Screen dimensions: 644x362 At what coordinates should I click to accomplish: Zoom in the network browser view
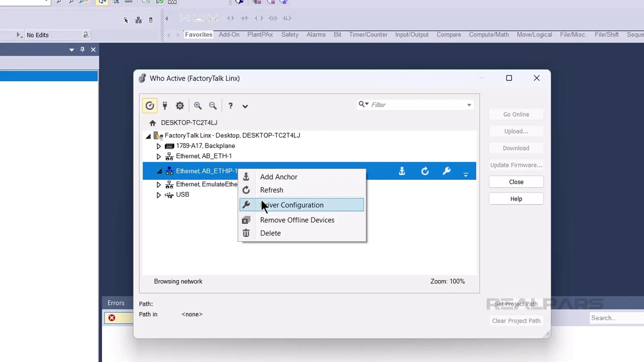(x=198, y=106)
